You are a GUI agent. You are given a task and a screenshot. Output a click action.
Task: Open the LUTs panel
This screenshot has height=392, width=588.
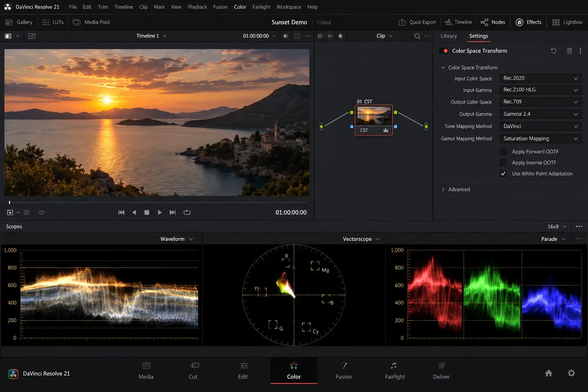pyautogui.click(x=53, y=22)
